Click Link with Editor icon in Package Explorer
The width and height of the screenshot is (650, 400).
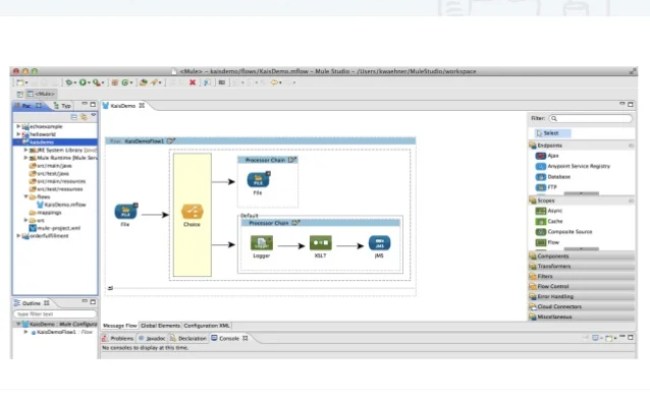pos(84,117)
